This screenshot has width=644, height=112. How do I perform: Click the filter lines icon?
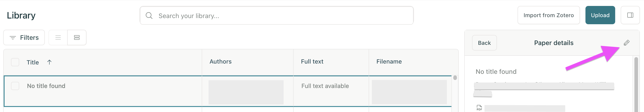[13, 37]
